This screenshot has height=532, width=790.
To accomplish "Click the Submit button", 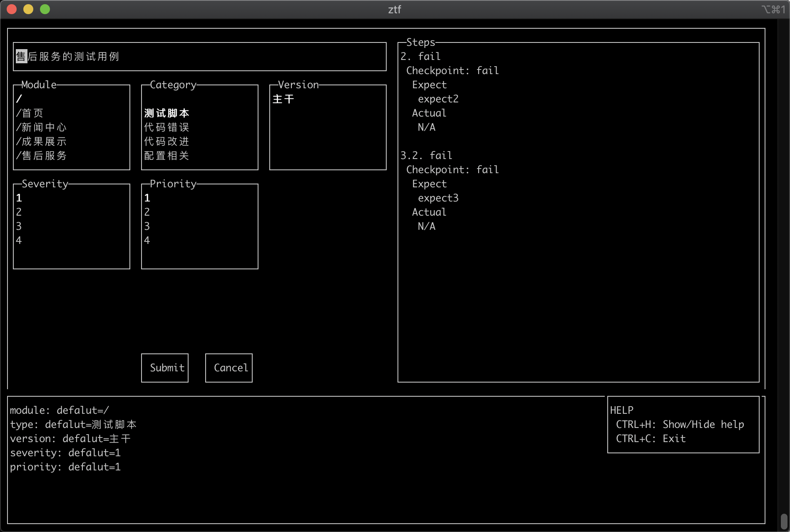I will coord(165,368).
